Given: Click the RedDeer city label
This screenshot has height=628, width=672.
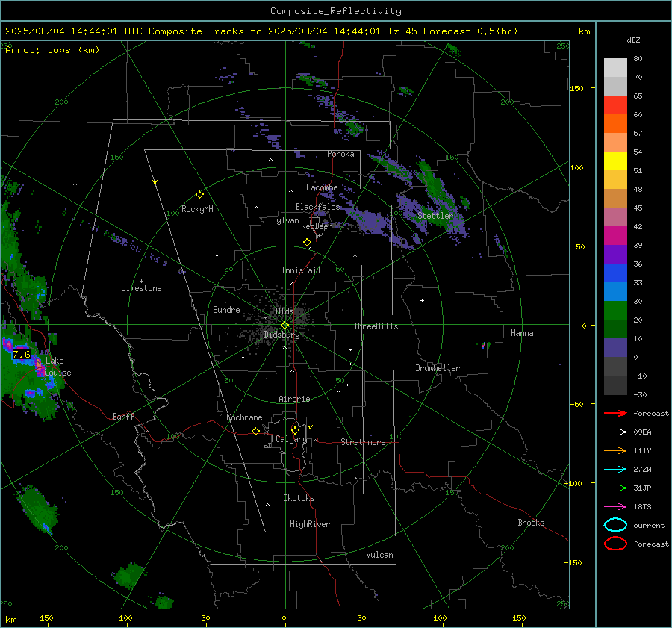Looking at the screenshot, I should click(317, 226).
